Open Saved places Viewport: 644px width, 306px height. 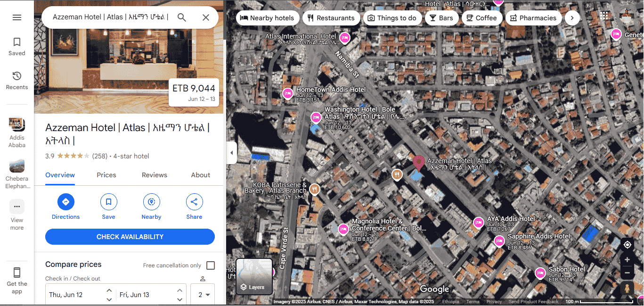point(17,47)
